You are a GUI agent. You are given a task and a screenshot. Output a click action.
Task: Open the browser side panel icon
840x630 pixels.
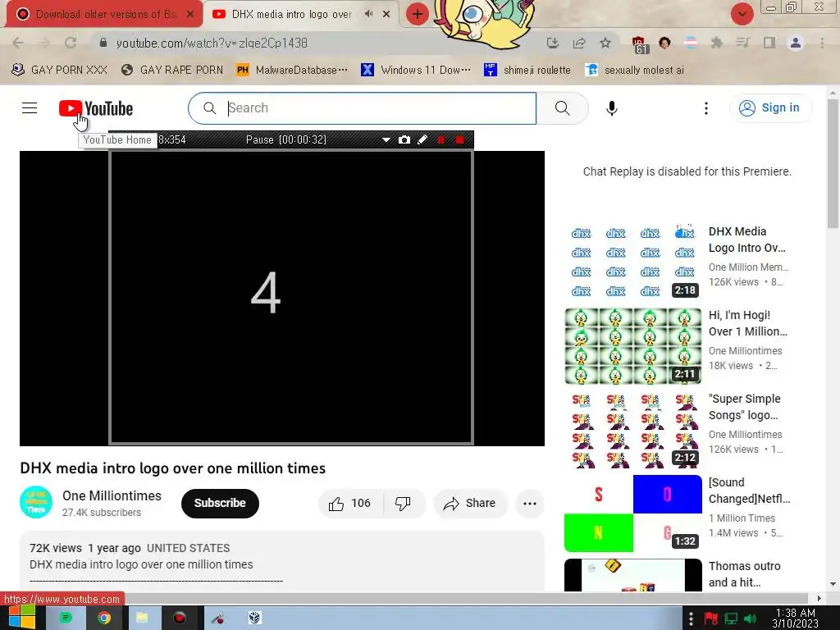click(x=769, y=43)
